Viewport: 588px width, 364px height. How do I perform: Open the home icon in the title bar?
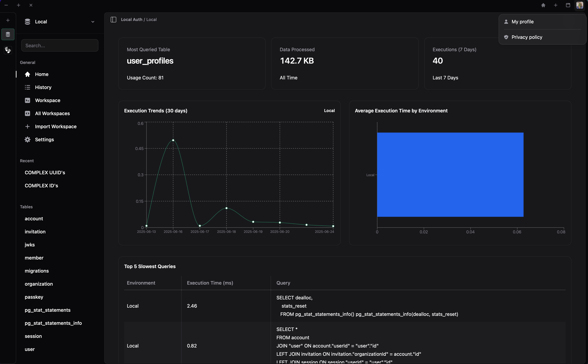[543, 5]
